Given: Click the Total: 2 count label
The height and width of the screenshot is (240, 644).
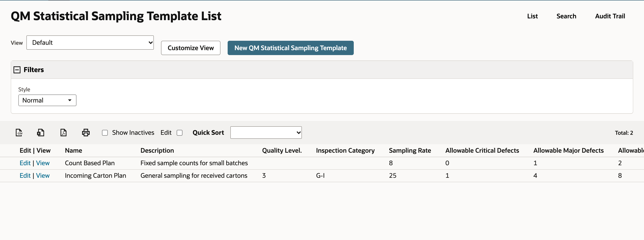Looking at the screenshot, I should tap(624, 133).
